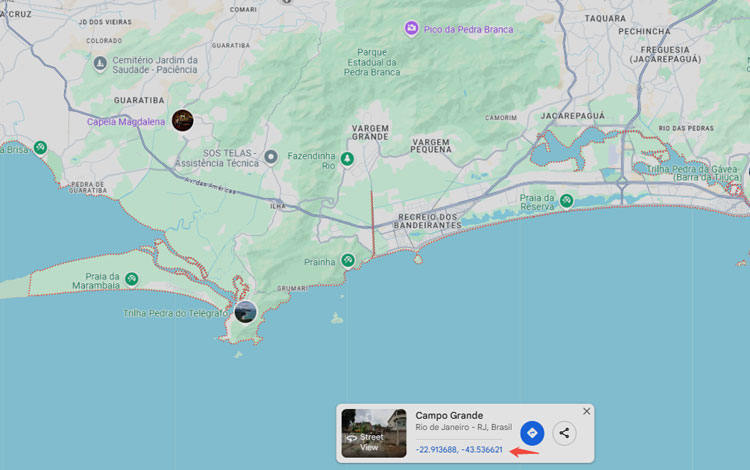Click the RIO DAS PEDRAS label
750x470 pixels.
[686, 129]
